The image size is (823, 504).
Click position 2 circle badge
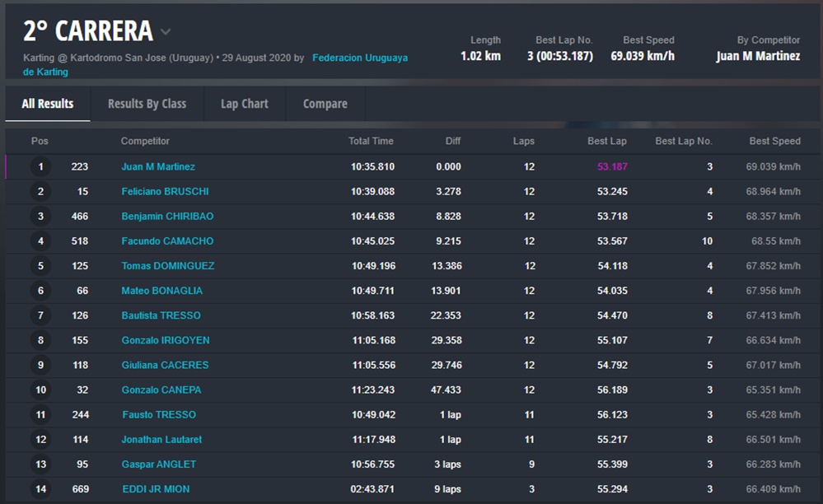[40, 192]
